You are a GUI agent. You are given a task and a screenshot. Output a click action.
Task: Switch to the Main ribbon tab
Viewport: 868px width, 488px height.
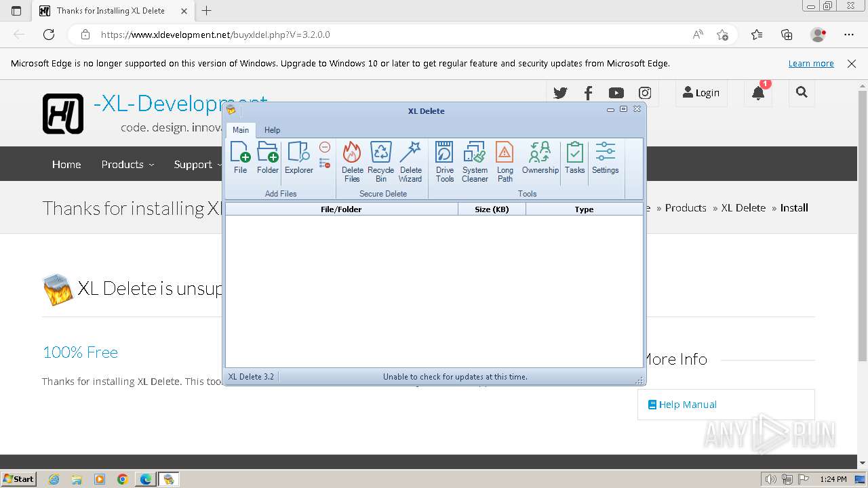(241, 130)
